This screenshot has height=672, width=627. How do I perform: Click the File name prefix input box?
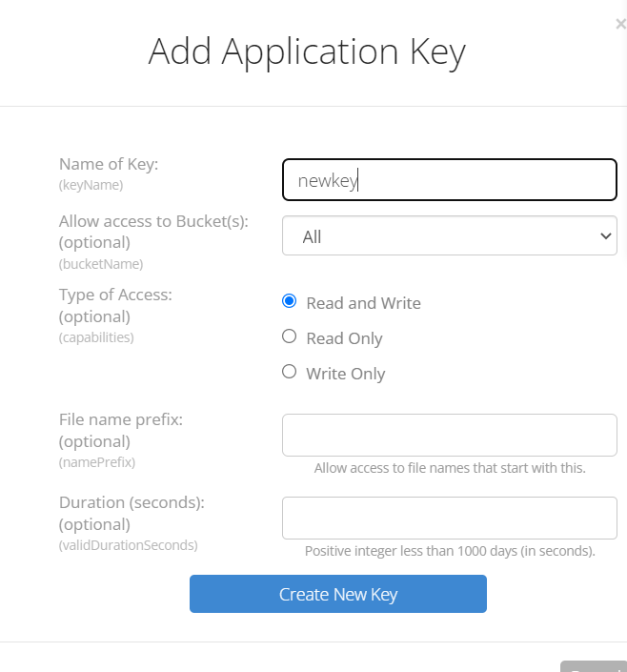[450, 435]
